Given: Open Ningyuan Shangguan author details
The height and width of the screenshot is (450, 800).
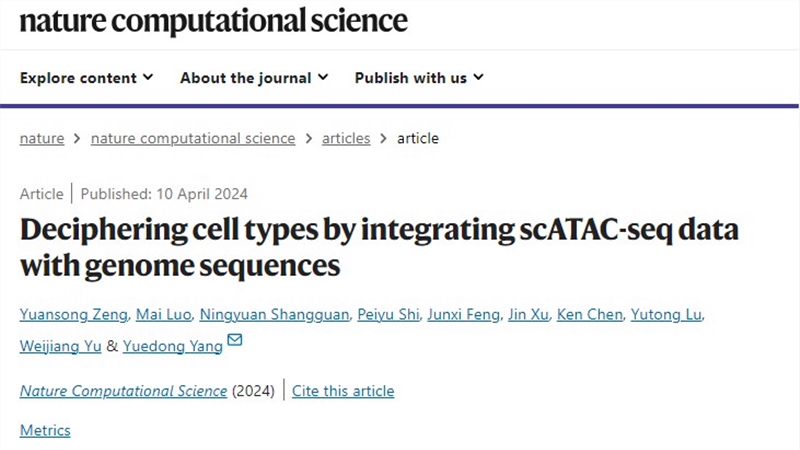Looking at the screenshot, I should (x=274, y=315).
